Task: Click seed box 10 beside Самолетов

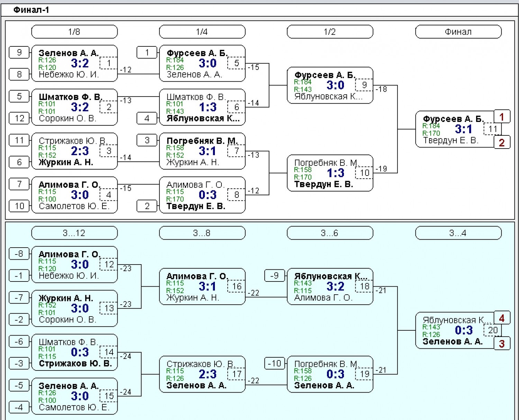Action: 19,206
